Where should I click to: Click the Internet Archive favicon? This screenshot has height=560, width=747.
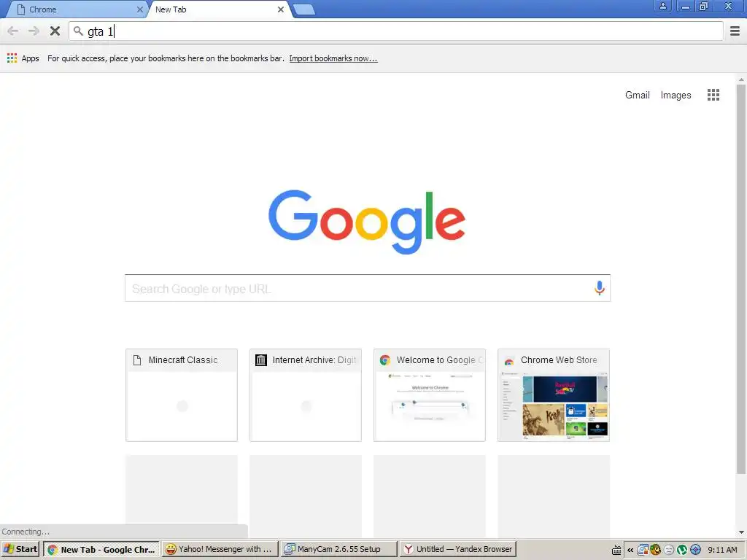261,360
